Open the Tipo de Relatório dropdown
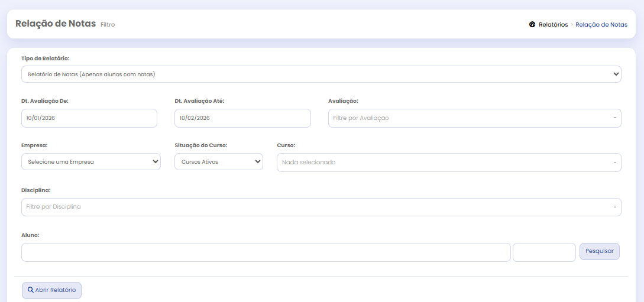 tap(321, 74)
